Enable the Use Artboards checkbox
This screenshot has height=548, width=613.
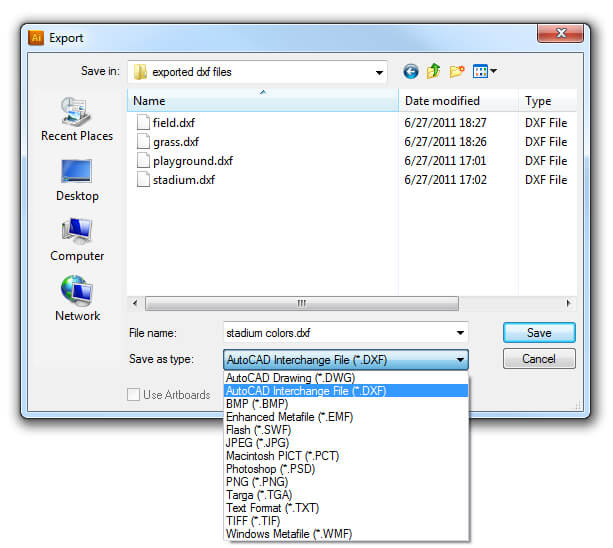click(133, 394)
